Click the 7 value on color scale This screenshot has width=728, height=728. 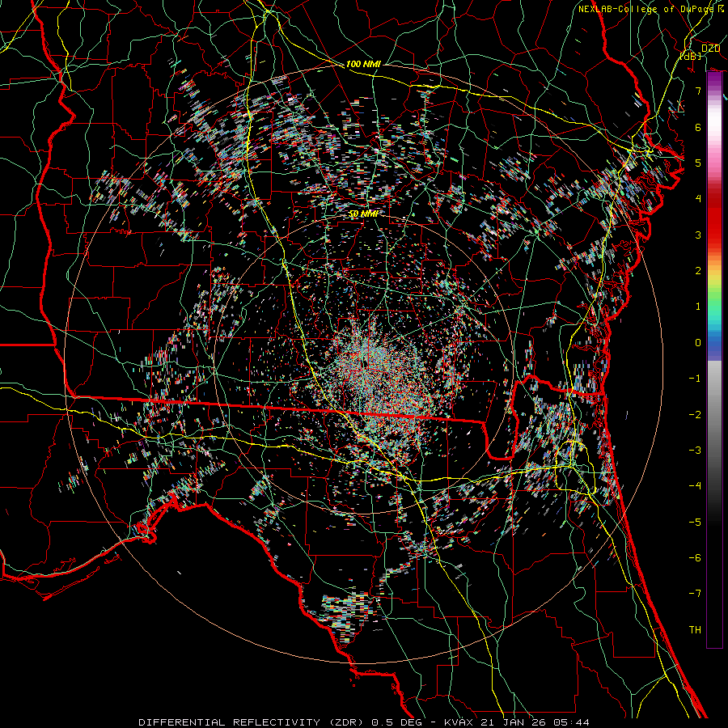pos(698,91)
